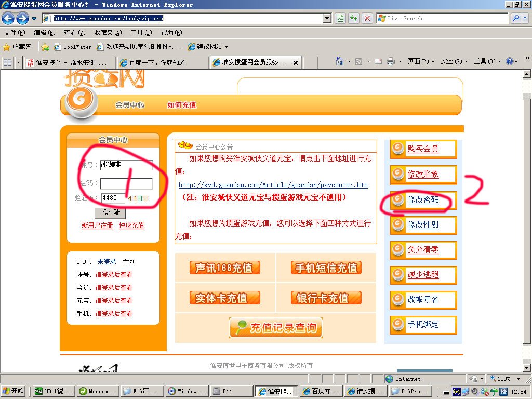Click the 银行卡充值 button
The width and height of the screenshot is (532, 399).
coord(326,298)
